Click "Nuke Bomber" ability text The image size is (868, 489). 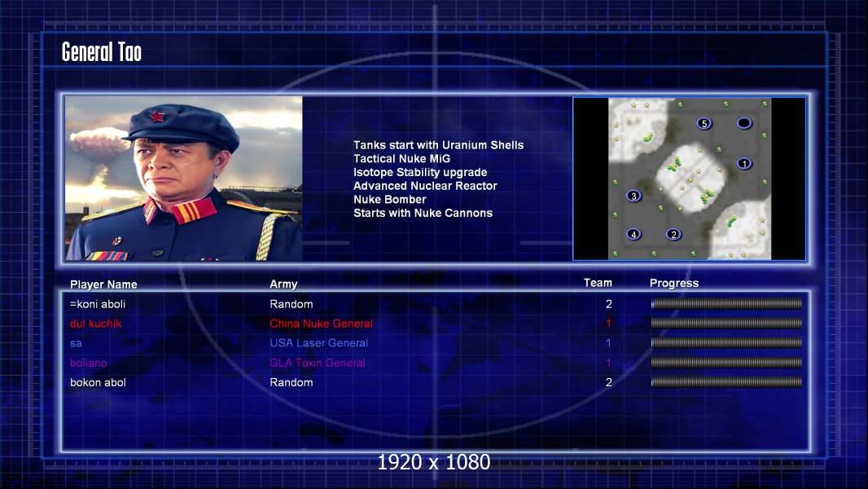point(390,200)
